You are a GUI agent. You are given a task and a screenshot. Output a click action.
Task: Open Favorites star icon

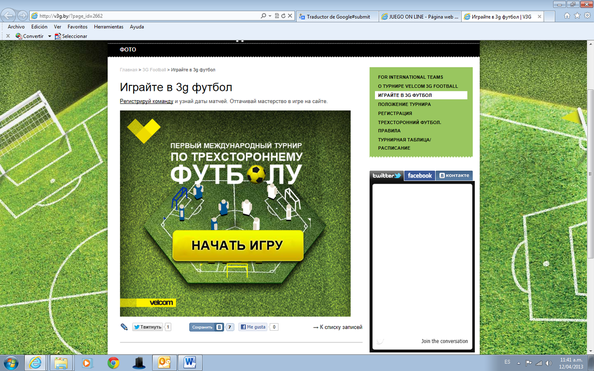(577, 16)
